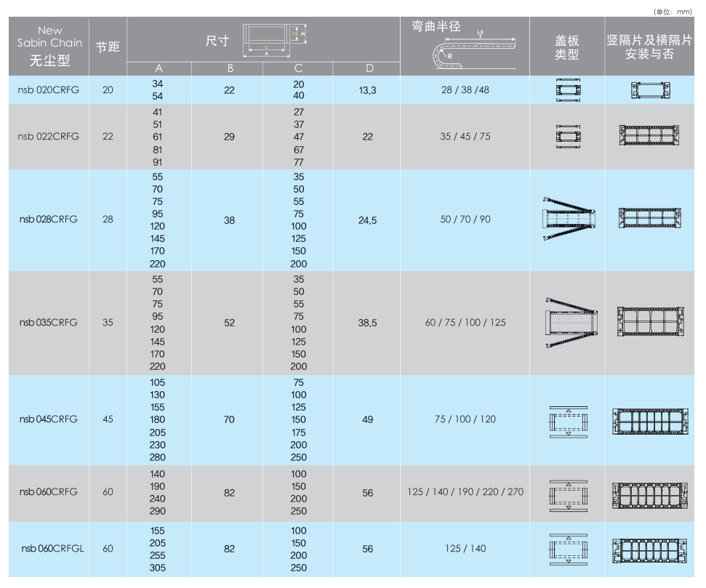Click bend radius 125 / 140 / 190 / 220 / 270
The image size is (706, 588).
coord(465,491)
